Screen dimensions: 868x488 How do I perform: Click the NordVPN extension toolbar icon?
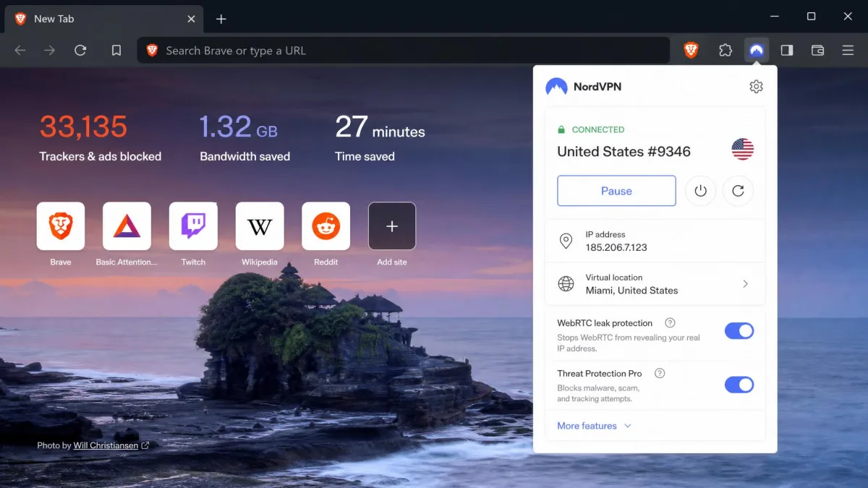(757, 50)
